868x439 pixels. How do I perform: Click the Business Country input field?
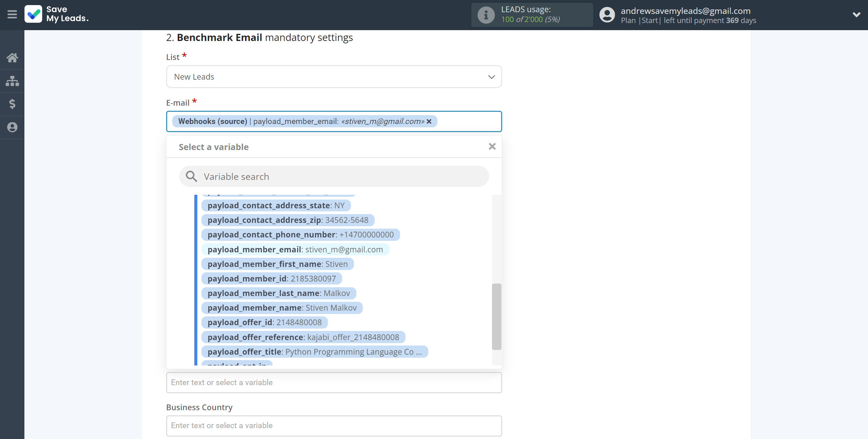pyautogui.click(x=334, y=426)
